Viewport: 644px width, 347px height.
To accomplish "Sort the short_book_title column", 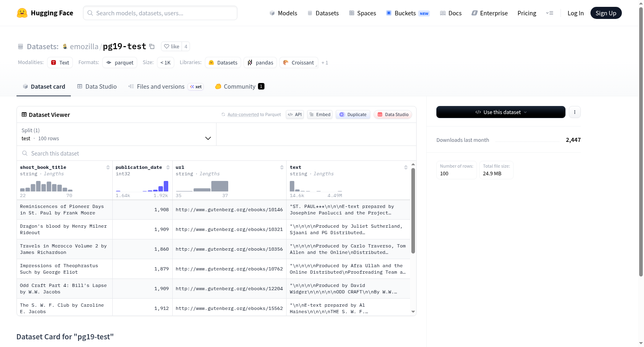I will point(108,167).
